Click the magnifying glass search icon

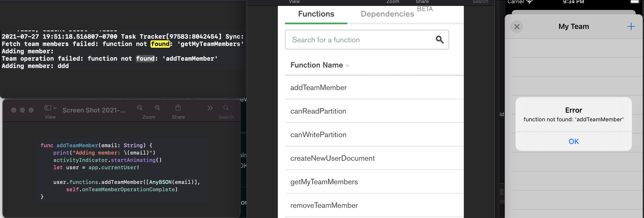pos(439,39)
